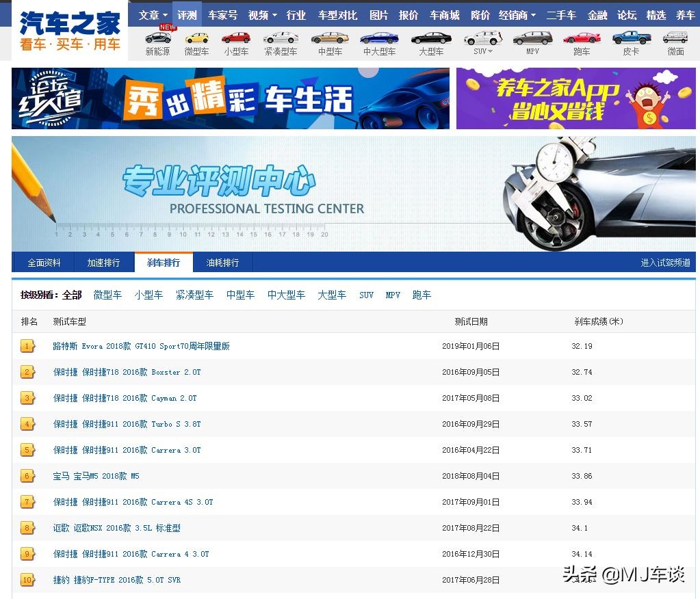700x599 pixels.
Task: Open 保时捷911 2016款 Turbo S 3.8T entry
Action: [x=127, y=424]
